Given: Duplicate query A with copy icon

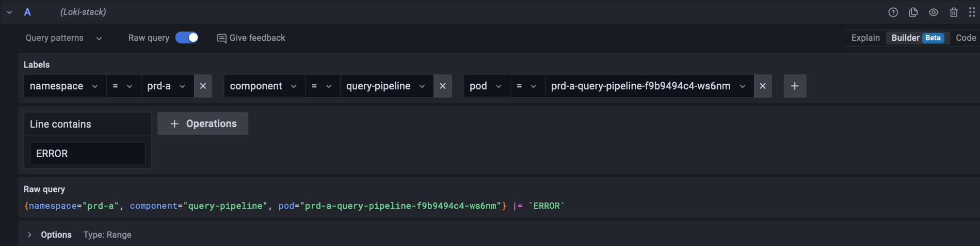Looking at the screenshot, I should (913, 12).
